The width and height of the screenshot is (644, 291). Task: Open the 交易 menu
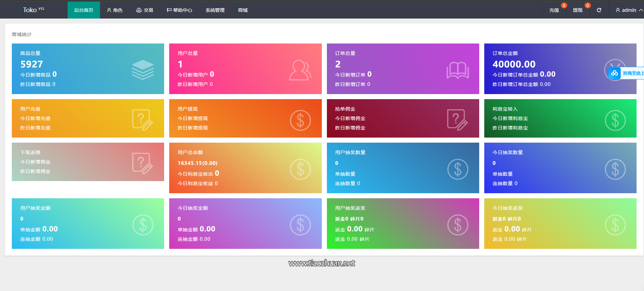coord(145,10)
